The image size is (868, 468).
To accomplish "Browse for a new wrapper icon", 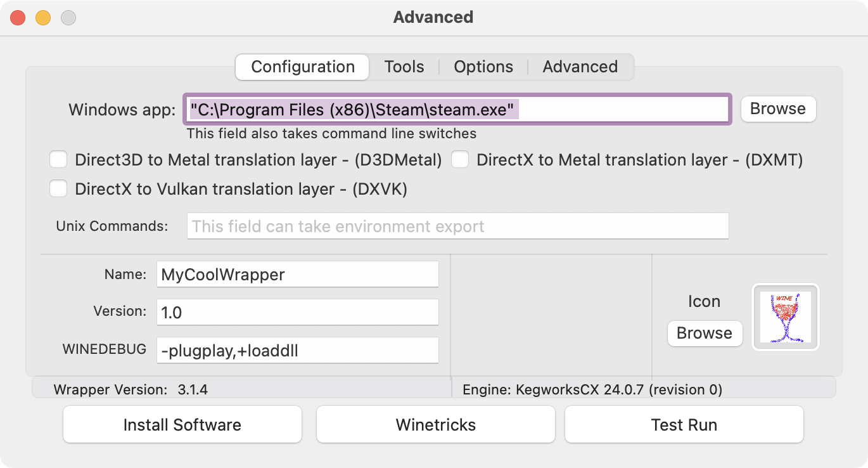I will (704, 334).
